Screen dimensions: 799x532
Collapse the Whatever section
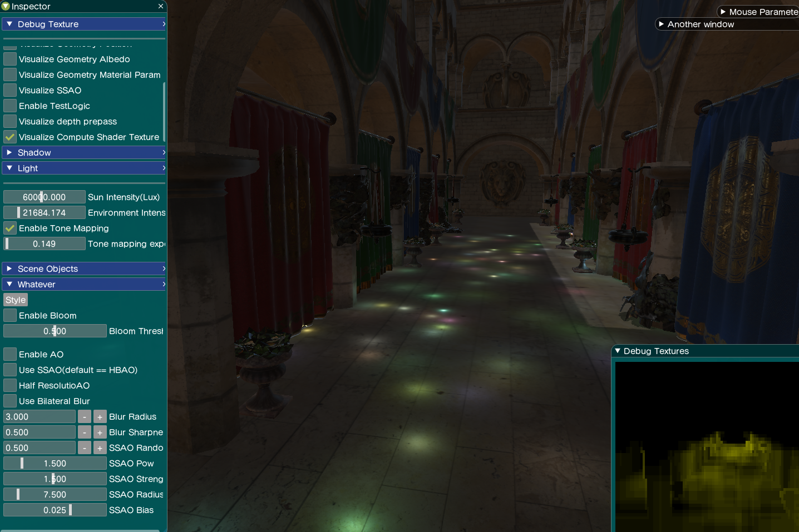point(9,284)
